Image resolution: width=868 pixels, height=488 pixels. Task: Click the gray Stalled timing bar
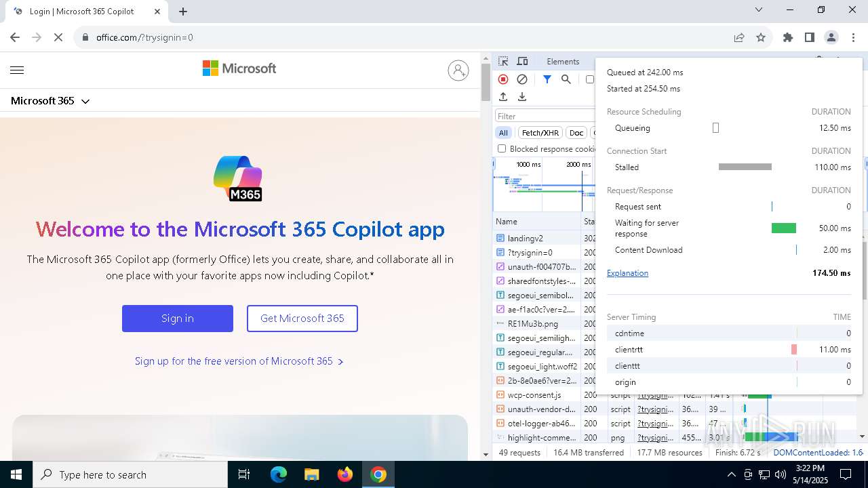pos(745,167)
